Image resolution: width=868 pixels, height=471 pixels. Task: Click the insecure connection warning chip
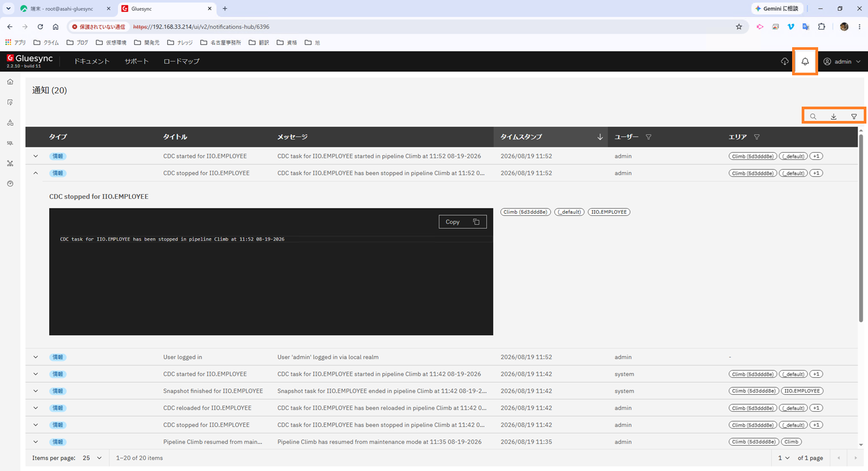[99, 27]
